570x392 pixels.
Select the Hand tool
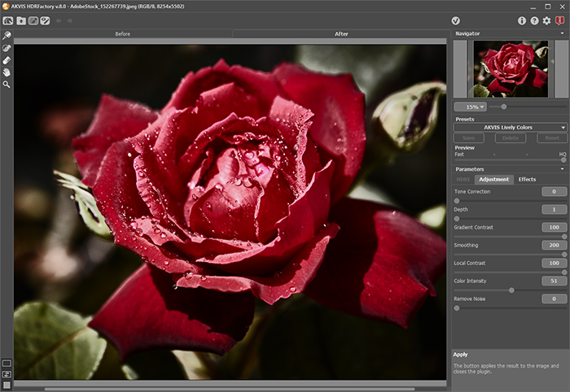click(x=7, y=72)
